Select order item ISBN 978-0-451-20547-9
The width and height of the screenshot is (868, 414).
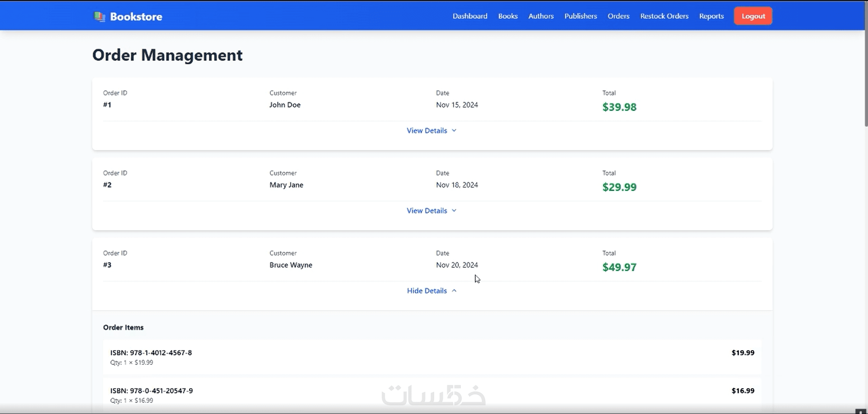click(x=151, y=391)
